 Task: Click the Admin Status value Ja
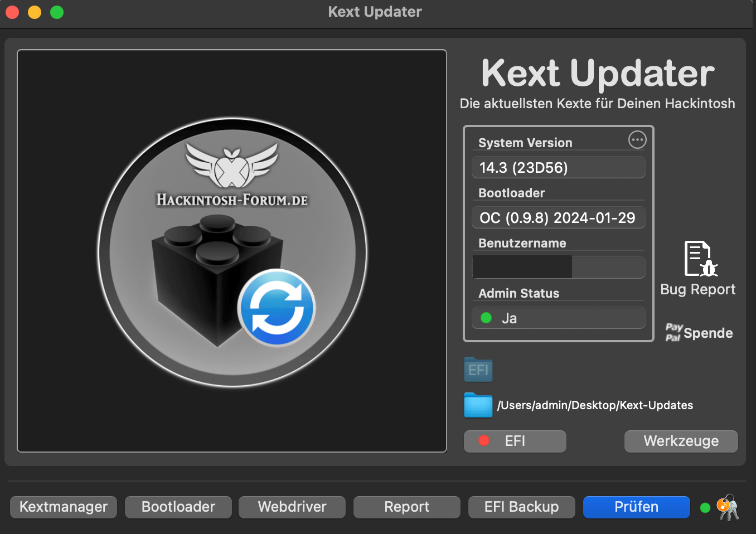click(x=559, y=318)
